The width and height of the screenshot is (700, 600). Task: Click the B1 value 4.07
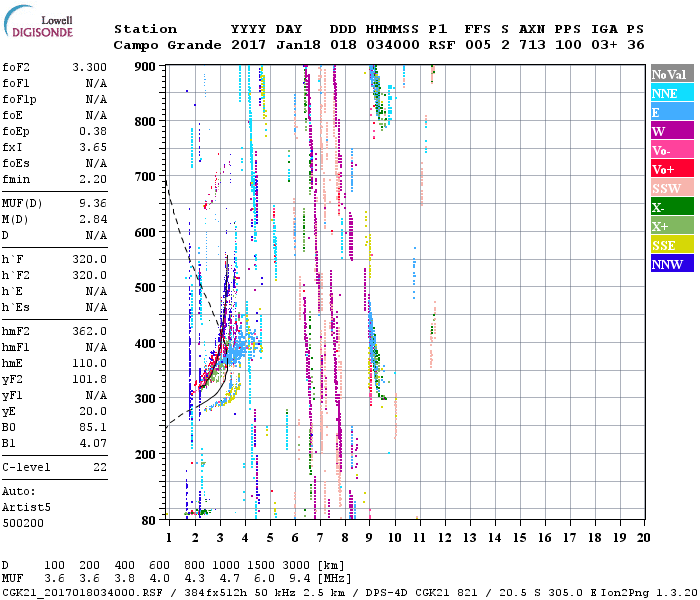[x=93, y=443]
